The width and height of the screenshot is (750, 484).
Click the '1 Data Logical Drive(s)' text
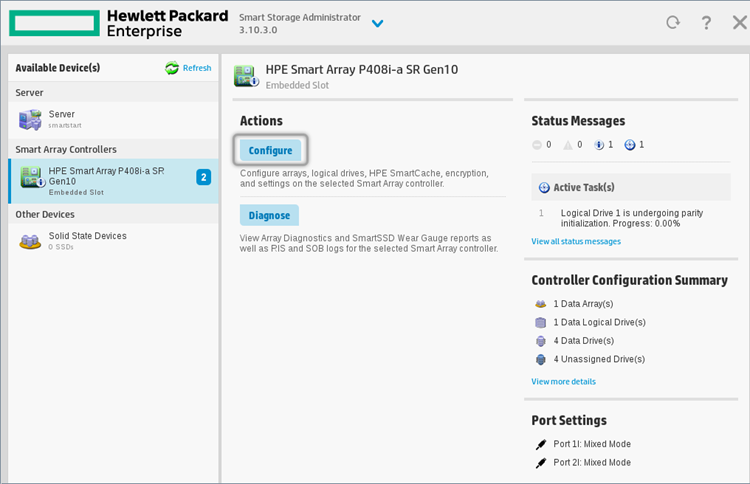pyautogui.click(x=599, y=322)
